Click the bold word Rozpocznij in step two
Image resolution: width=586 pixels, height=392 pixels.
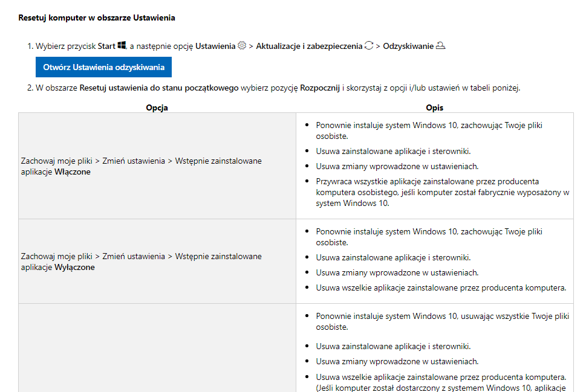coord(320,88)
